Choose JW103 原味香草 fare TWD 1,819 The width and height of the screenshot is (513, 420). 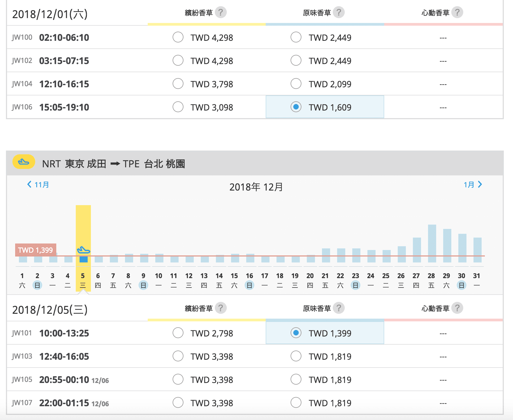pyautogui.click(x=296, y=356)
